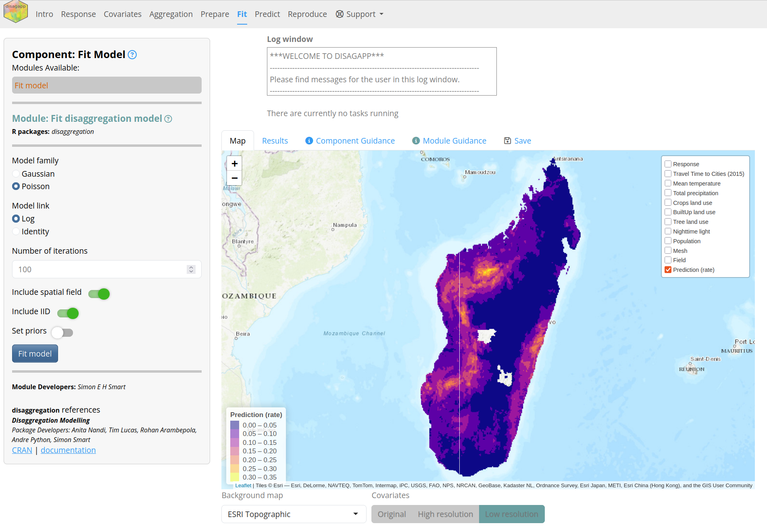The height and width of the screenshot is (532, 767).
Task: Open the CRAN link
Action: pos(22,450)
